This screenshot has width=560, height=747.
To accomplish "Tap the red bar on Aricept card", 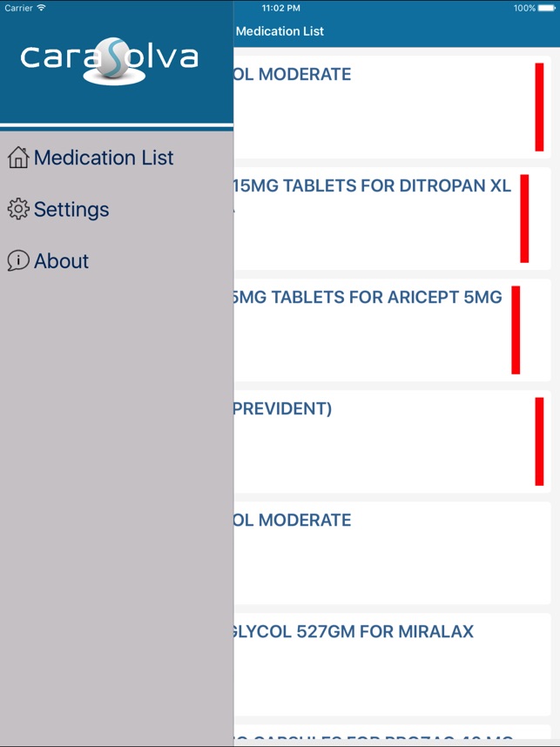I will [516, 330].
